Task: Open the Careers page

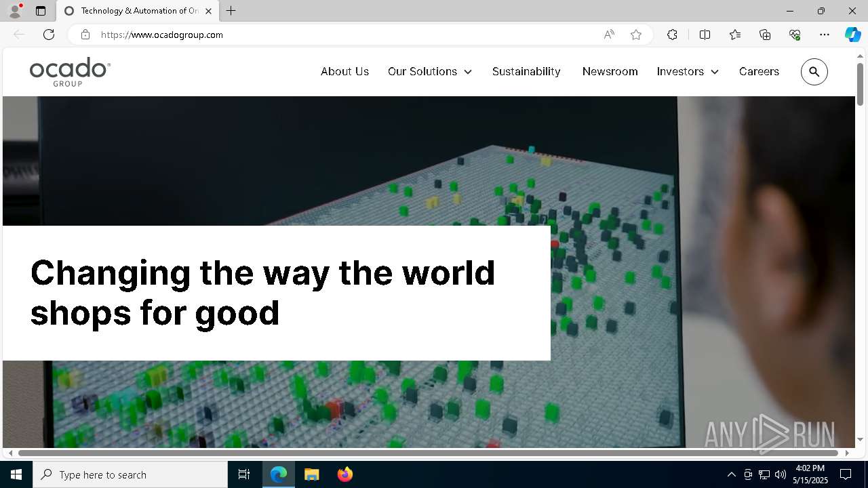Action: (x=759, y=71)
